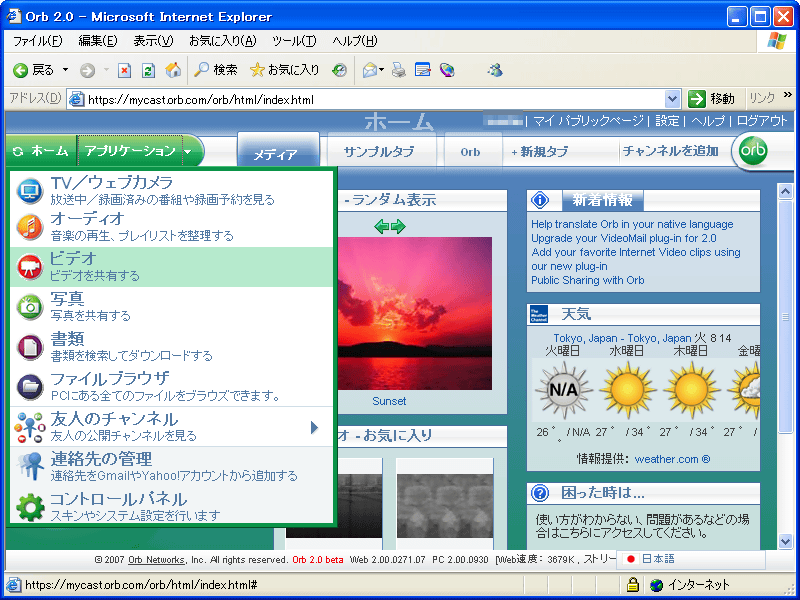Screen dimensions: 800x600
Task: Click the Weather Channel logo icon
Action: (x=539, y=314)
